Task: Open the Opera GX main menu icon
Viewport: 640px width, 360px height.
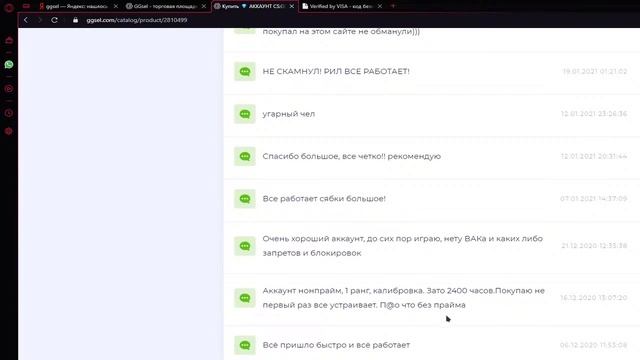Action: 9,7
